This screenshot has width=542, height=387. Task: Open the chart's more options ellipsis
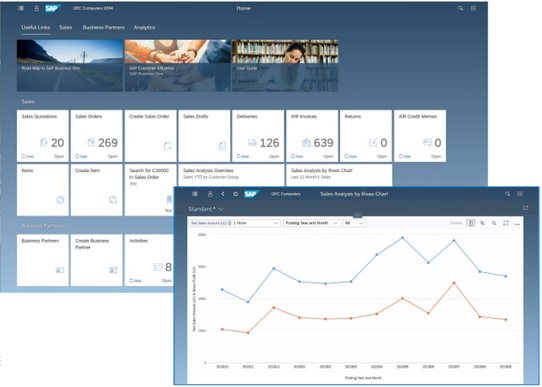(517, 224)
